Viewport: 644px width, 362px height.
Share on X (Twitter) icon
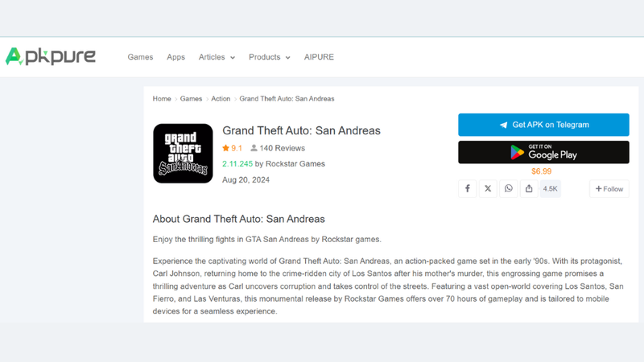488,189
